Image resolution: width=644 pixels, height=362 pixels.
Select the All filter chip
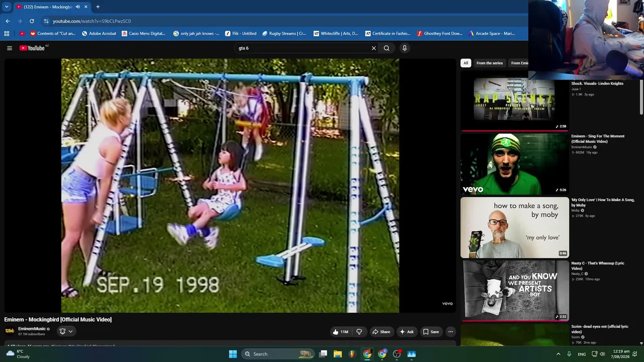[466, 63]
